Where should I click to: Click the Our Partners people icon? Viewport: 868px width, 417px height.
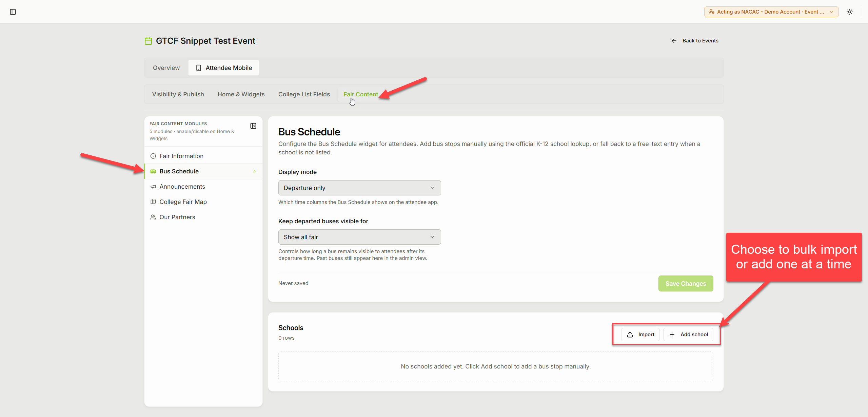click(x=153, y=217)
